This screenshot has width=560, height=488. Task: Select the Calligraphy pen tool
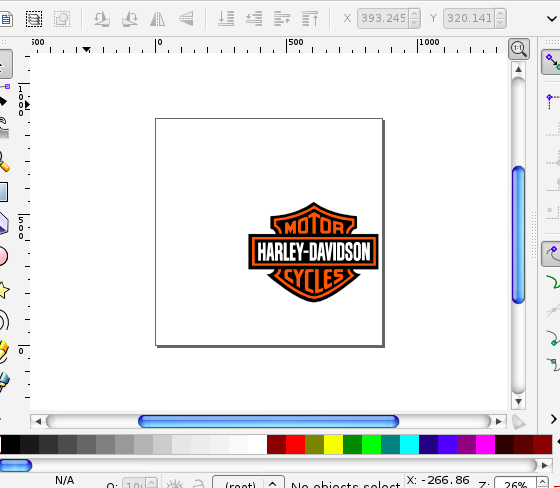coord(4,382)
